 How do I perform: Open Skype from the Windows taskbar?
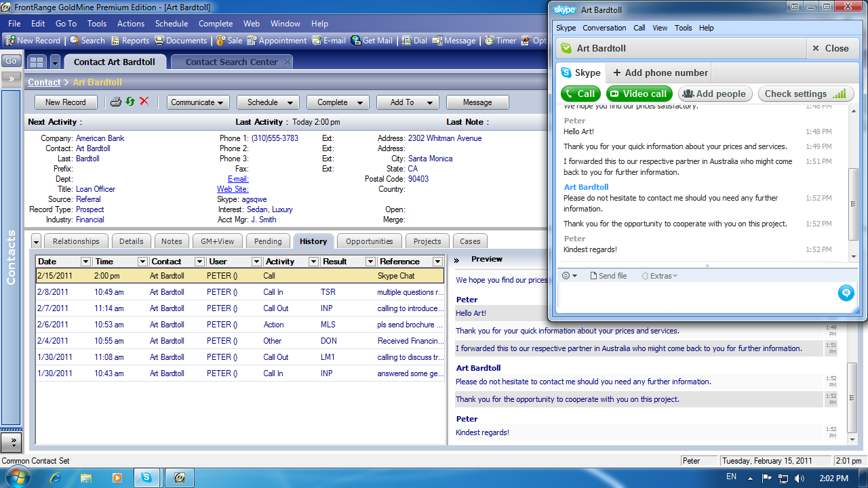tap(146, 478)
